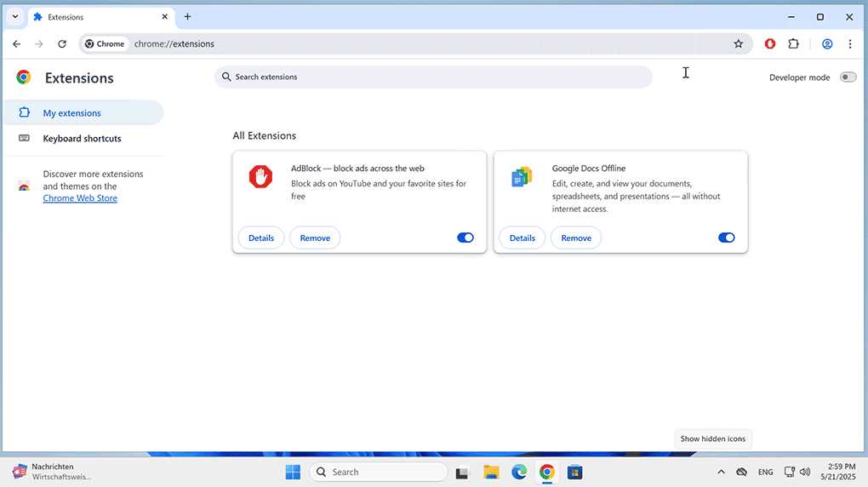This screenshot has height=487, width=868.
Task: Click the taskbar Search box
Action: point(379,472)
